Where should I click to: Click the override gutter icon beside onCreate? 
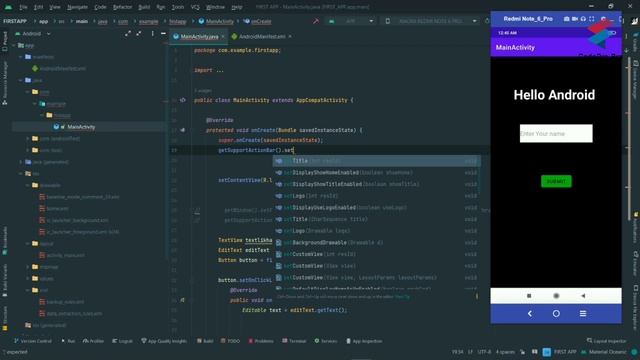(x=182, y=130)
